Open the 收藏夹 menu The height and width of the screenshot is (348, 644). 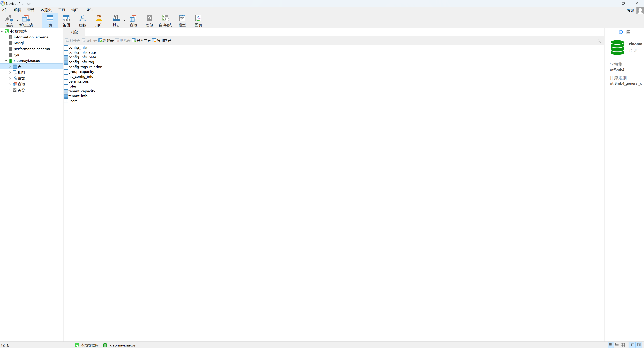[46, 10]
